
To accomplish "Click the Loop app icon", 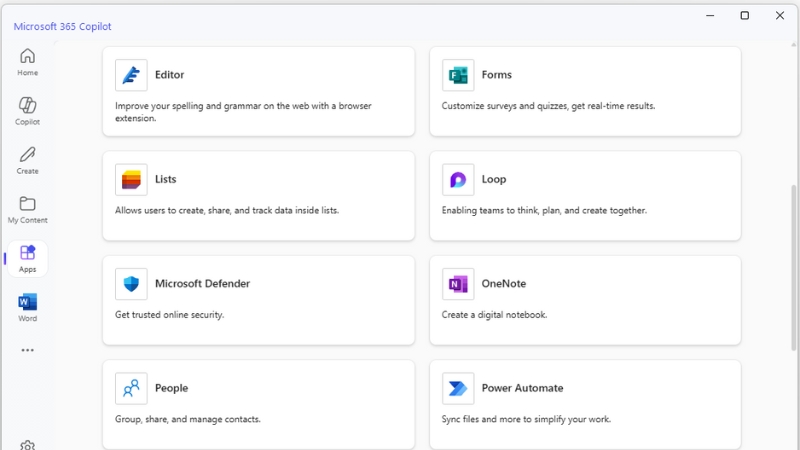I will point(458,180).
